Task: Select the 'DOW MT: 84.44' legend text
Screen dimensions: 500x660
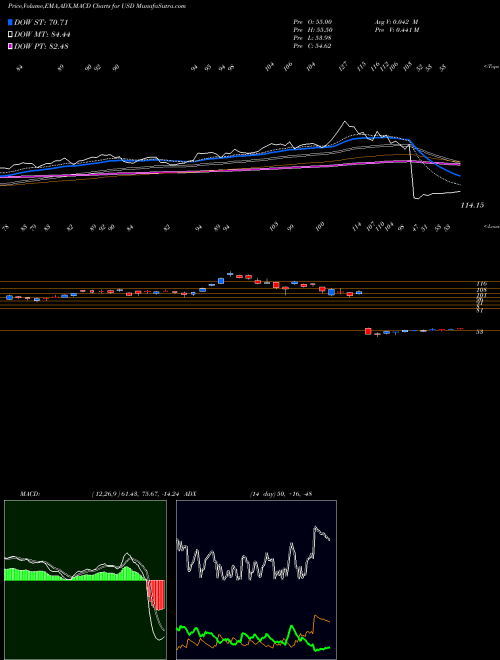Action: [42, 35]
